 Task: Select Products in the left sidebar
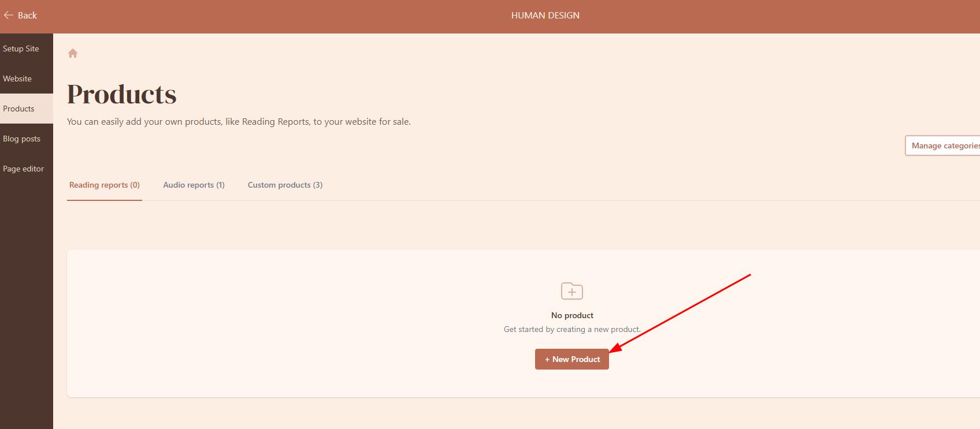coord(18,109)
